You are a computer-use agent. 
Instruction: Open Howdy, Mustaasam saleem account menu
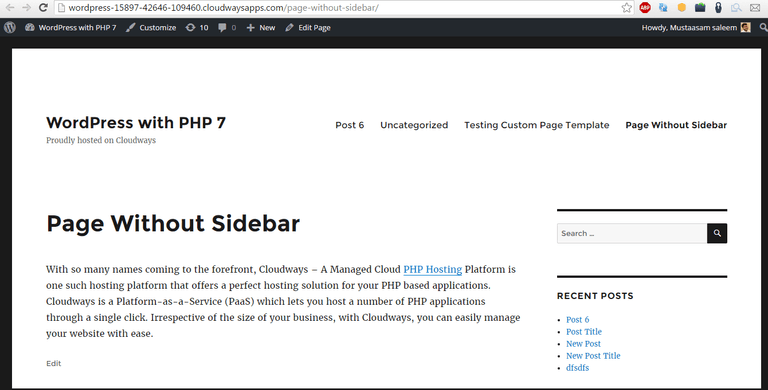[689, 28]
